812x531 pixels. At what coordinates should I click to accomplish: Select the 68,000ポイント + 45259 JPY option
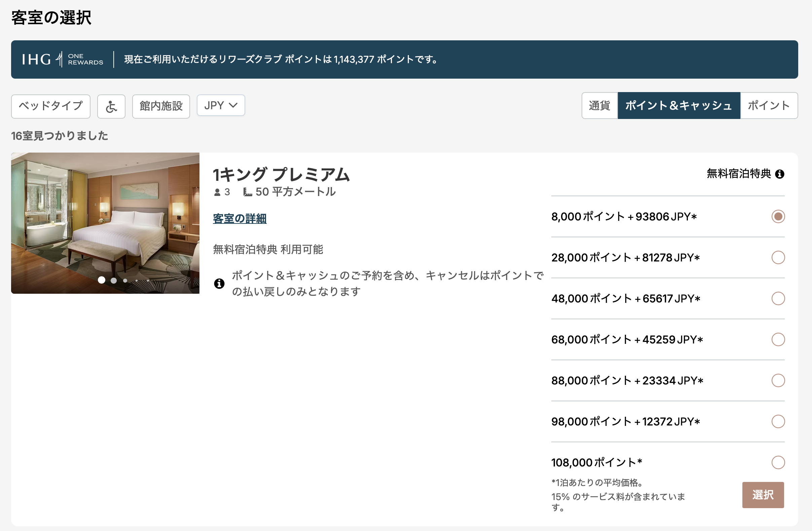(778, 339)
